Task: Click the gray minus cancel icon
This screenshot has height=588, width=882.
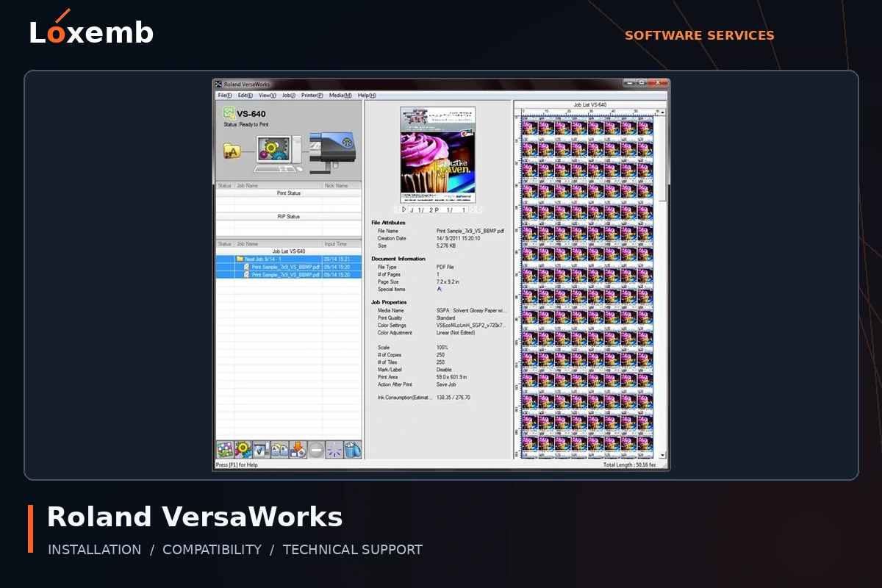Action: [x=317, y=450]
